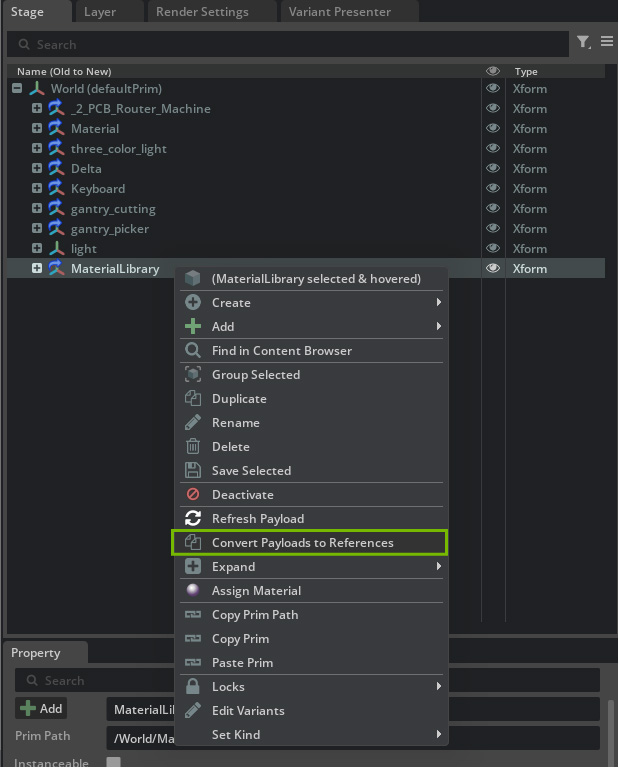
Task: Open the Create submenu in context menu
Action: (x=310, y=303)
